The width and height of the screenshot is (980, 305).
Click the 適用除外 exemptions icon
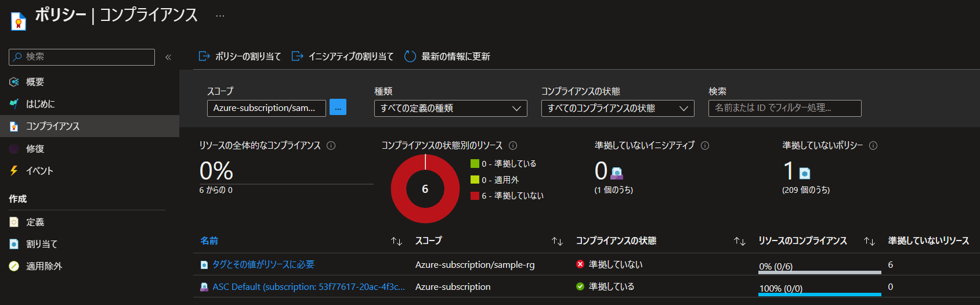(x=14, y=266)
